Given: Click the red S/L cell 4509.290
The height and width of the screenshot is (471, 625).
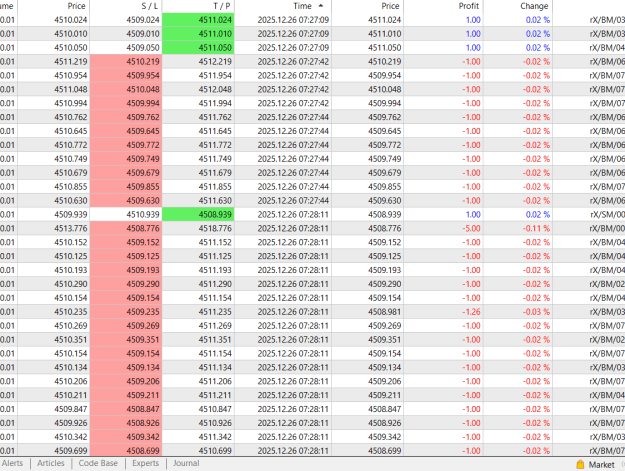Looking at the screenshot, I should [126, 284].
